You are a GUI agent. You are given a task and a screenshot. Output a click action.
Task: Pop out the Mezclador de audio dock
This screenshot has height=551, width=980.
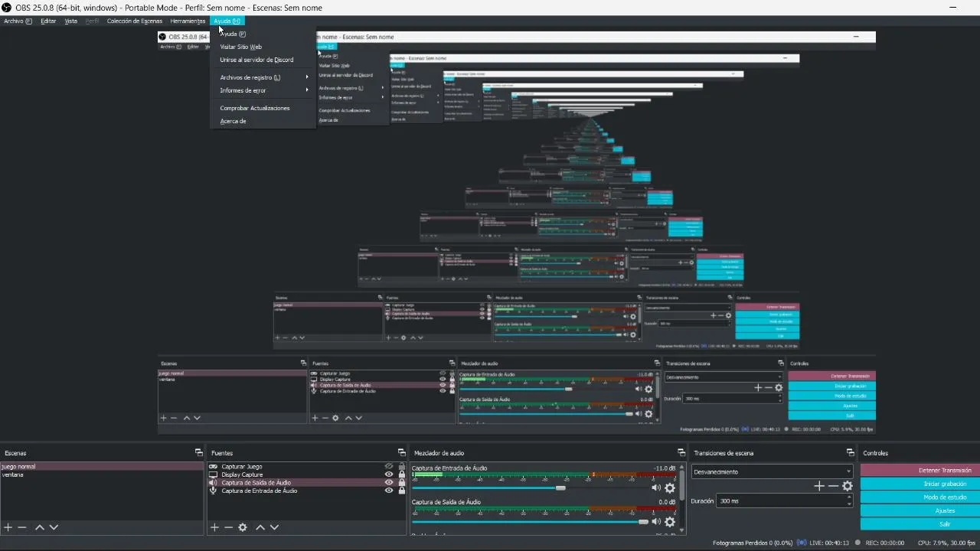click(x=681, y=453)
